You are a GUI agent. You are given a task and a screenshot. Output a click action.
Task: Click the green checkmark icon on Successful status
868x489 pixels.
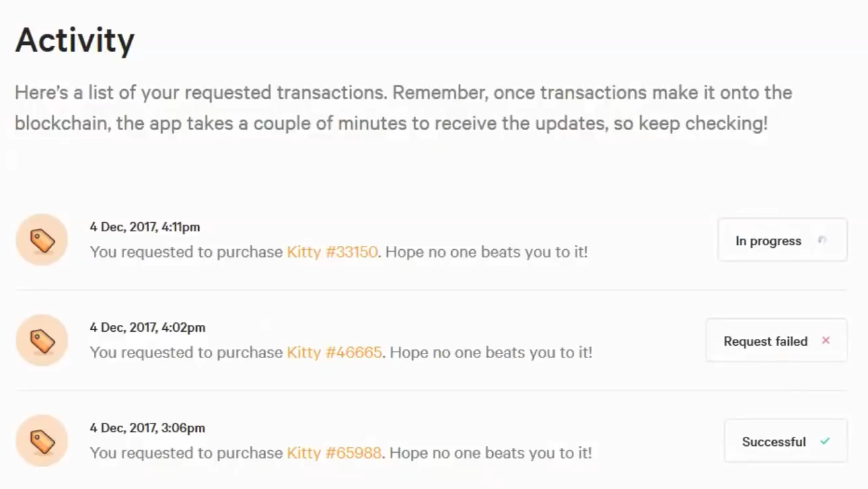pyautogui.click(x=825, y=441)
